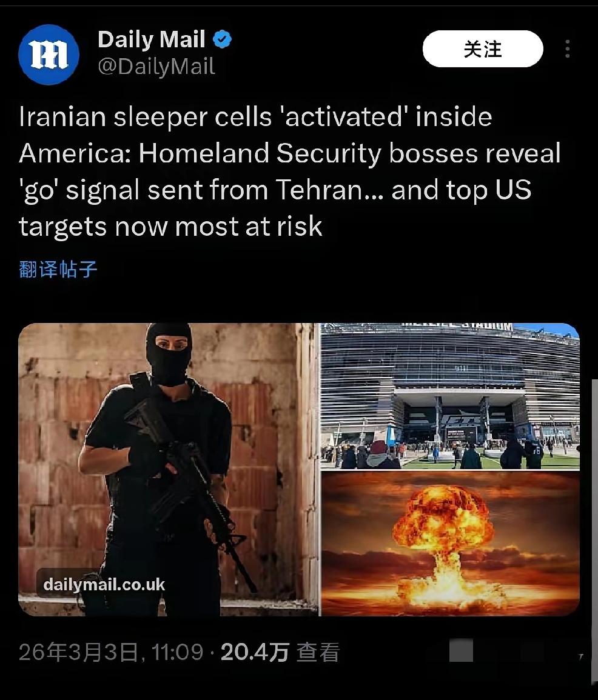This screenshot has width=598, height=700.
Task: Open the MetLife Stadium photo
Action: coord(450,396)
